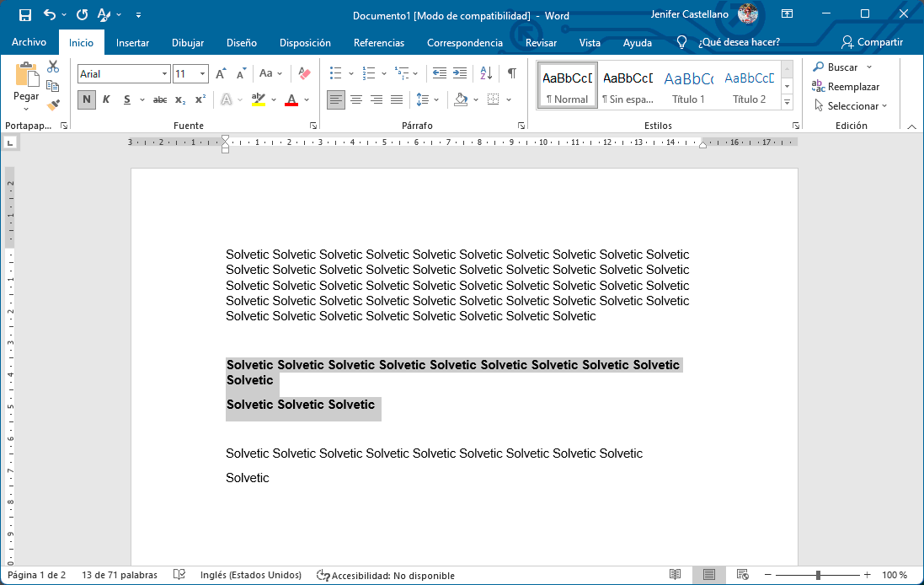Apply red font color

coord(291,99)
